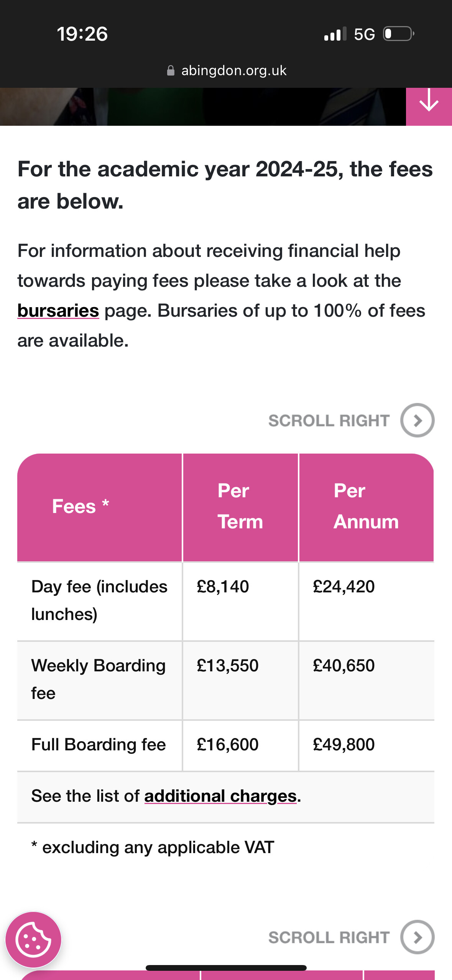Tap the upper SCROLL RIGHT label
The width and height of the screenshot is (452, 980).
pos(329,421)
